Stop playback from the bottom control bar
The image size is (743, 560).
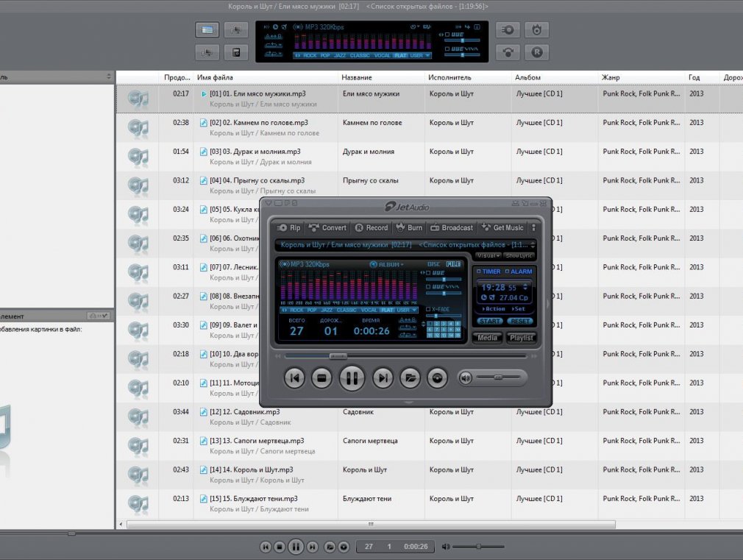pos(280,547)
